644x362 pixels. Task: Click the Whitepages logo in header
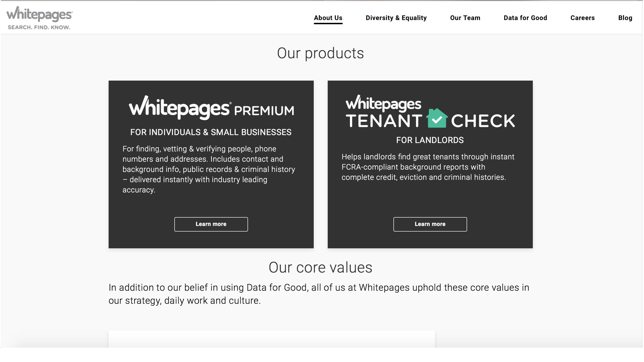(39, 17)
